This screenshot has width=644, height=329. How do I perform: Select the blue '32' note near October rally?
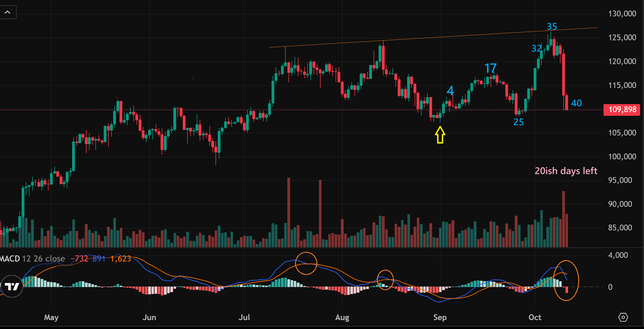tap(537, 49)
